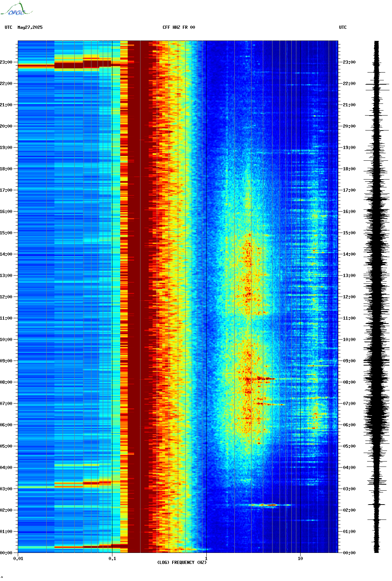The image size is (392, 581).
Task: Click the left-axis 18:00 time label
Action: pos(6,169)
